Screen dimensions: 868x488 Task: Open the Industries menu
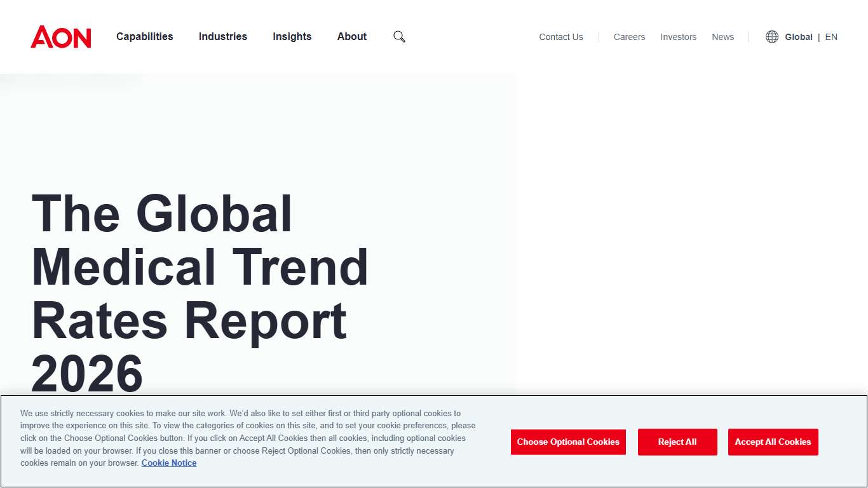(x=222, y=36)
